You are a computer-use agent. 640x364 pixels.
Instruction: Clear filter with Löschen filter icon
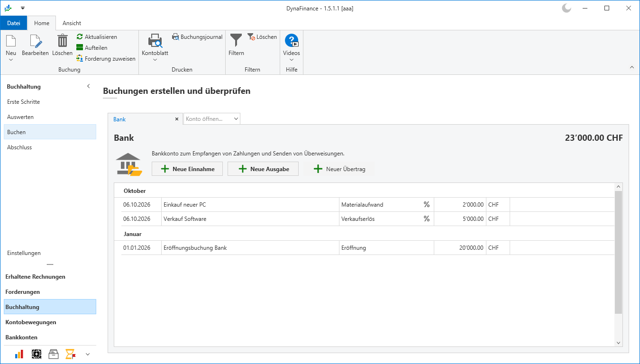pos(251,36)
